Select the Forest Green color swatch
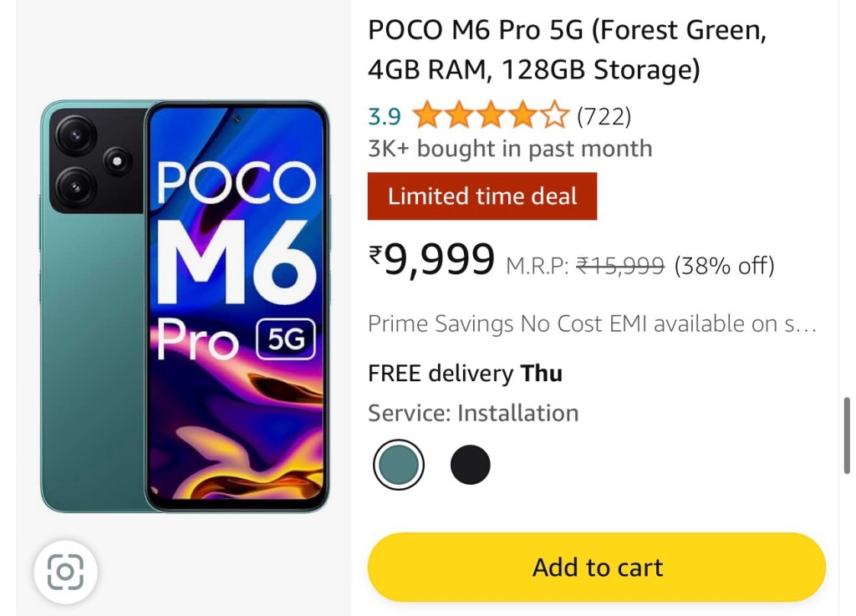This screenshot has height=616, width=856. pos(398,465)
